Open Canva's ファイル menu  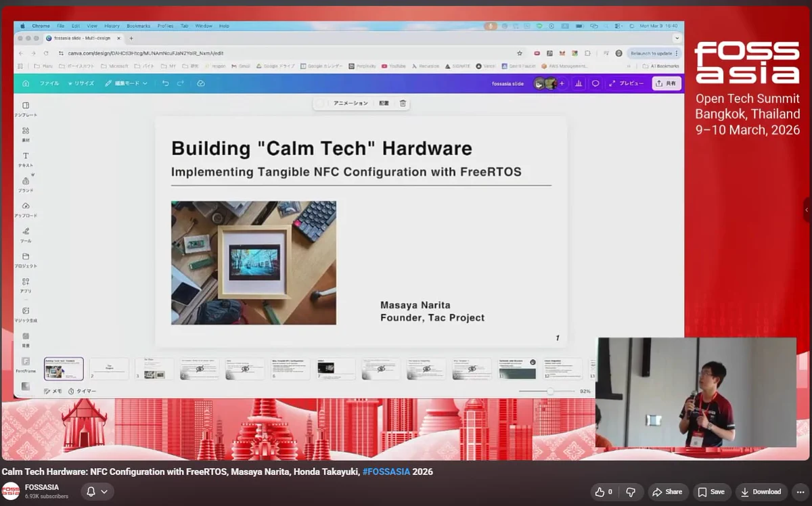pos(49,83)
